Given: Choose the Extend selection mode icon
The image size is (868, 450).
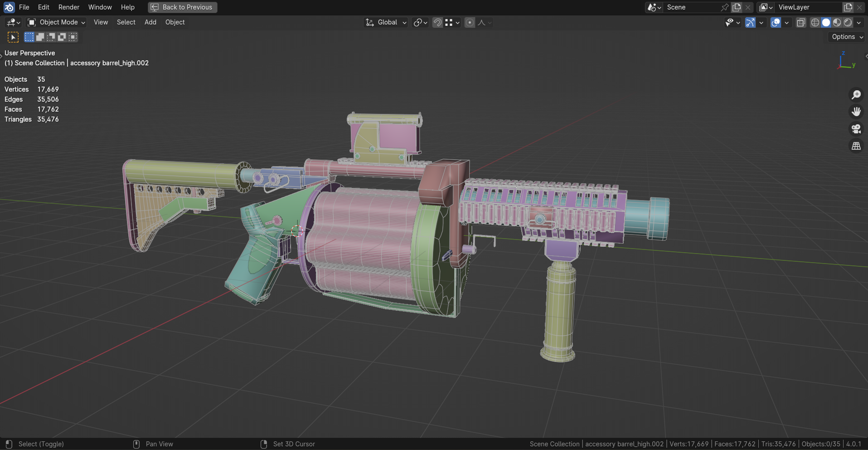Looking at the screenshot, I should tap(40, 37).
